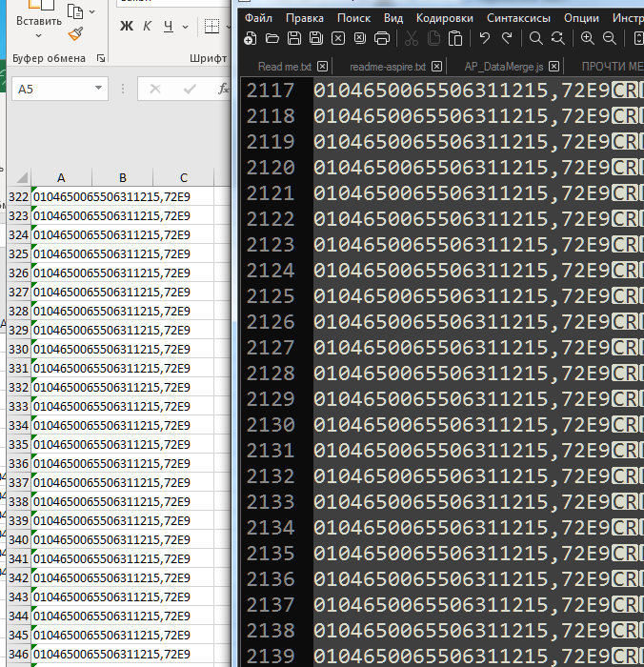Expand the Вставить paste options arrow
The height and width of the screenshot is (667, 644).
pyautogui.click(x=39, y=36)
